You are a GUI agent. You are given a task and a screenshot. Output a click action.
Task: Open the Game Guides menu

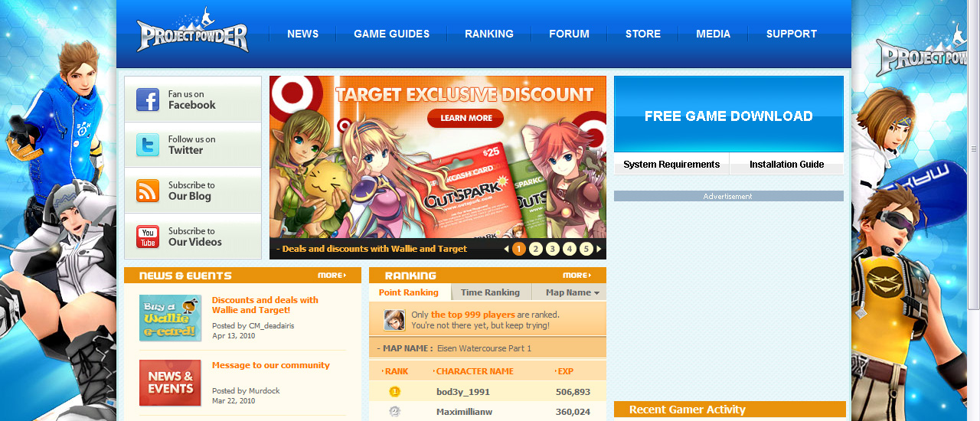[391, 34]
